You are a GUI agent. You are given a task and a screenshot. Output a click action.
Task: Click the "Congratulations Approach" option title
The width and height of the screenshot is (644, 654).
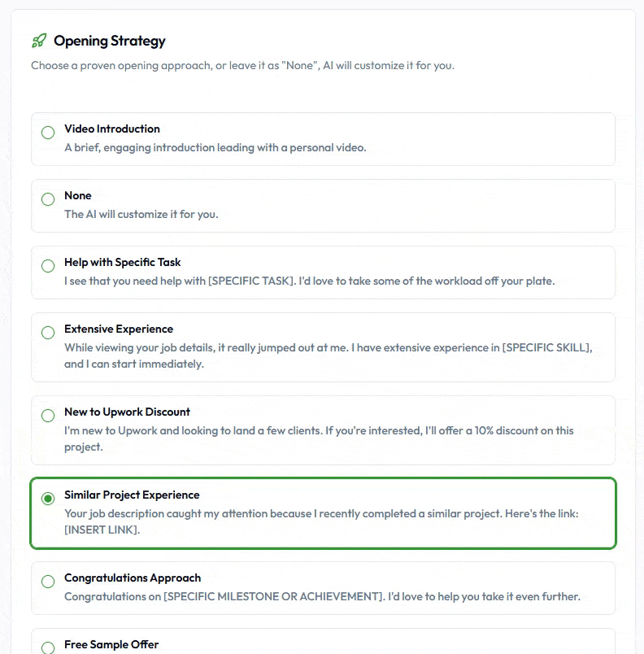(133, 578)
